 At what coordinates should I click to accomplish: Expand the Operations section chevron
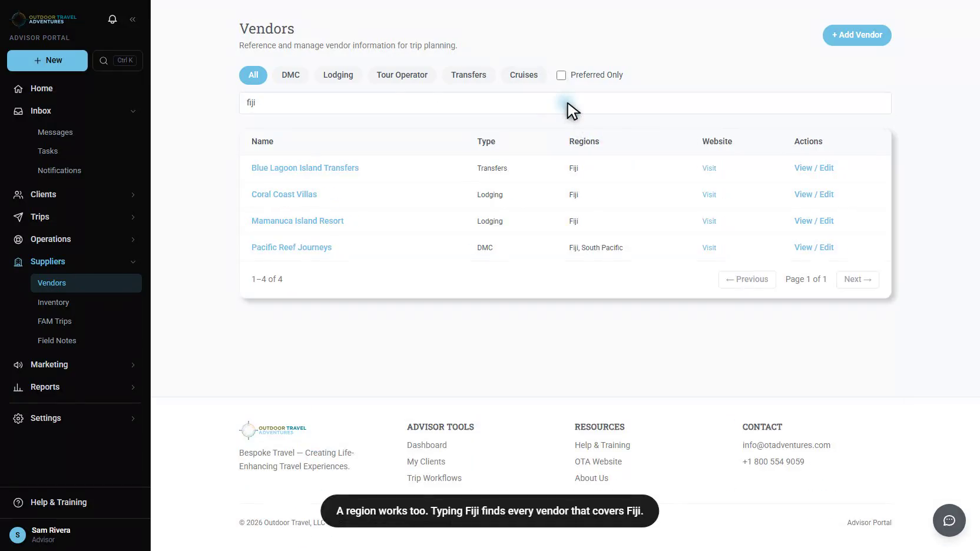(133, 240)
